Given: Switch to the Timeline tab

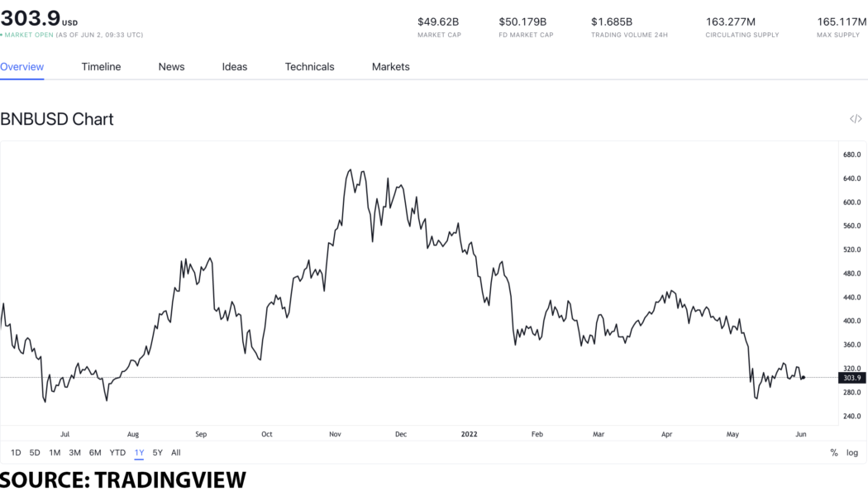Looking at the screenshot, I should (101, 66).
